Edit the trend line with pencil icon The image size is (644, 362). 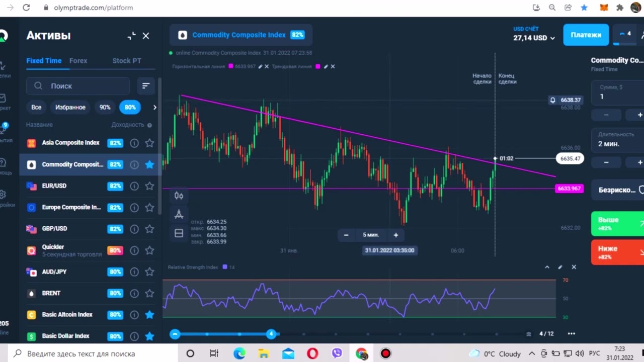[x=326, y=66]
